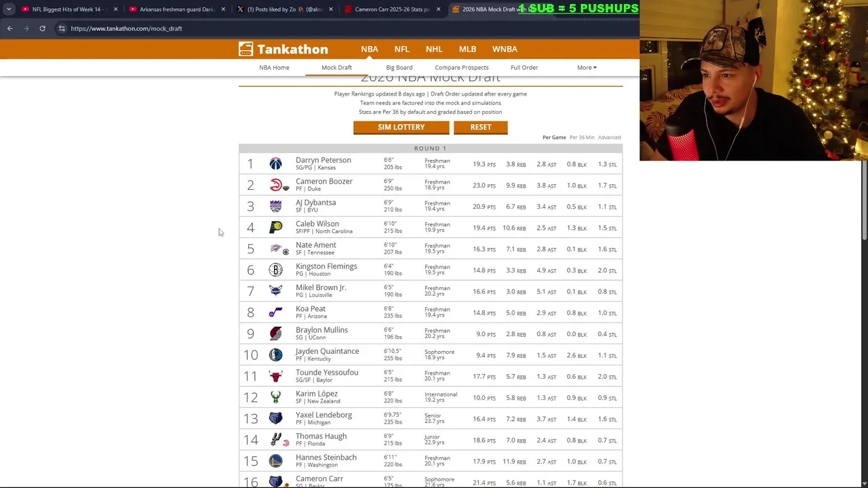868x488 pixels.
Task: Switch stats view to Per 36 Min
Action: click(x=582, y=138)
